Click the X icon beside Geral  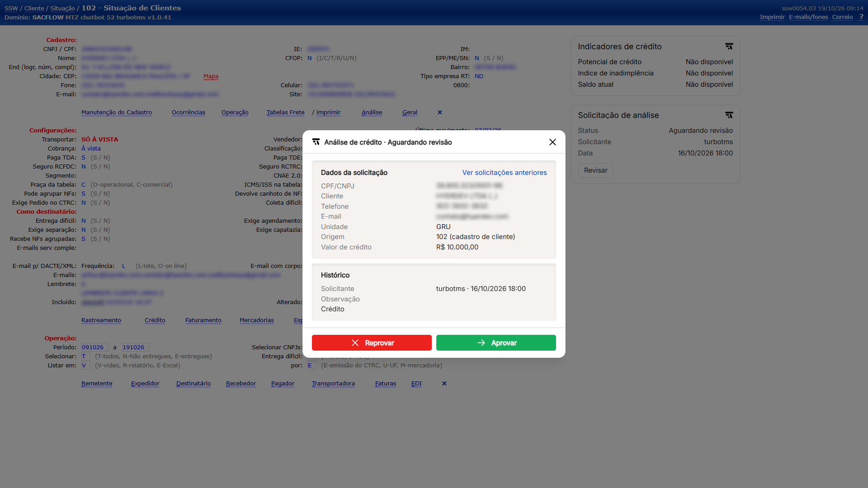[440, 113]
